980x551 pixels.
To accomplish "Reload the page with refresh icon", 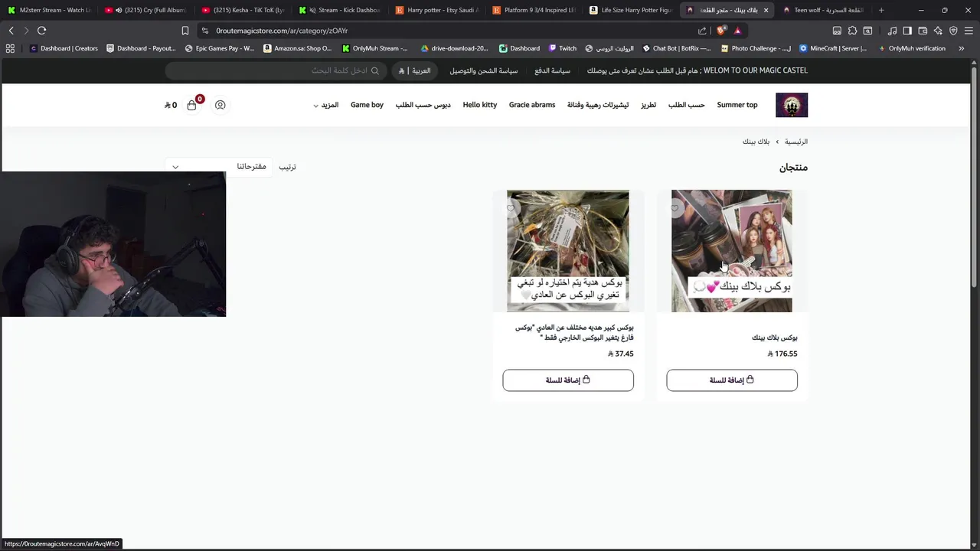I will tap(41, 31).
